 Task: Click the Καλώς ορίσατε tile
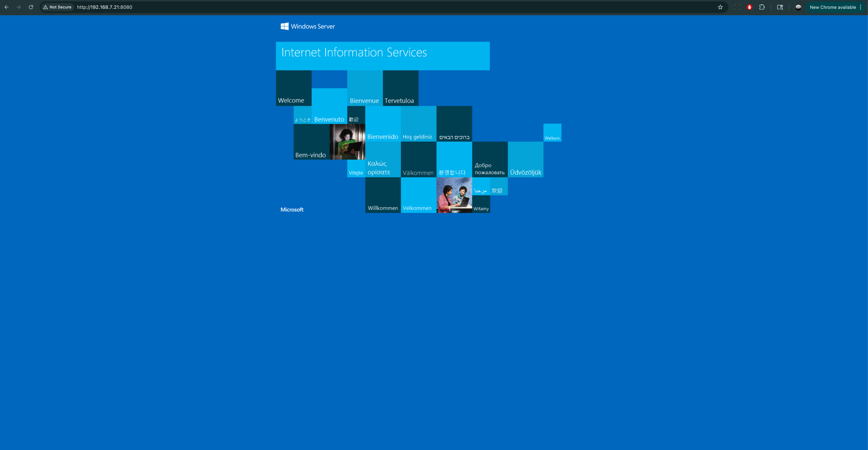click(383, 159)
